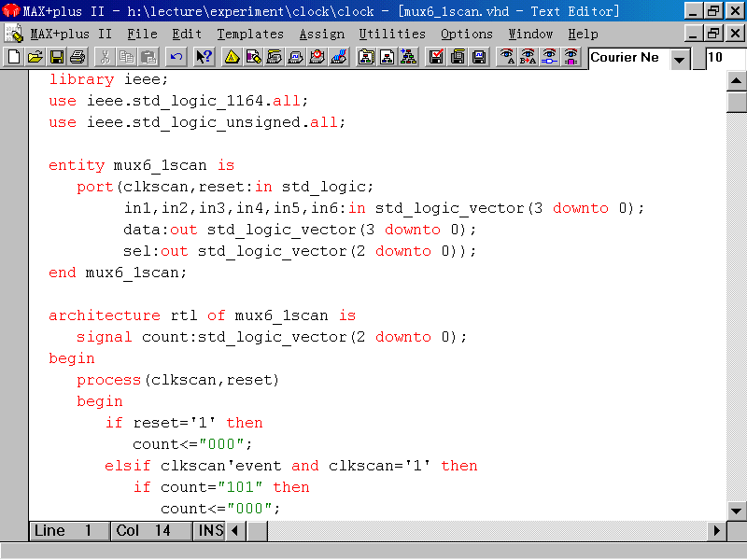The width and height of the screenshot is (747, 560).
Task: Open the Templates menu
Action: click(x=250, y=35)
